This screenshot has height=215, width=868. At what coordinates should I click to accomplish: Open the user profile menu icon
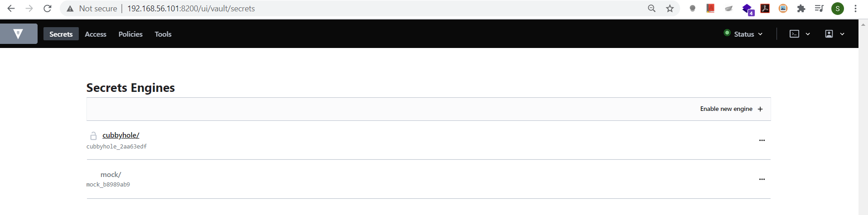tap(829, 34)
